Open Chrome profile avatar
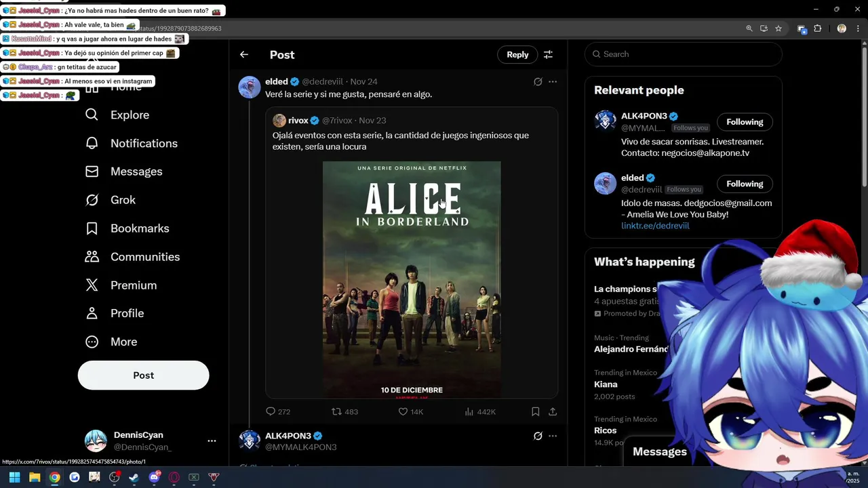This screenshot has width=868, height=488. pos(842,28)
